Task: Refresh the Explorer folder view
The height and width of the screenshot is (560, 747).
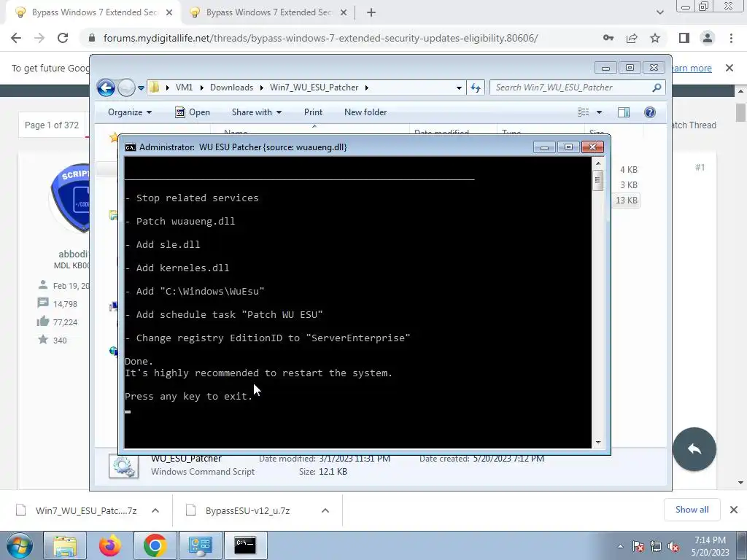Action: (x=476, y=87)
